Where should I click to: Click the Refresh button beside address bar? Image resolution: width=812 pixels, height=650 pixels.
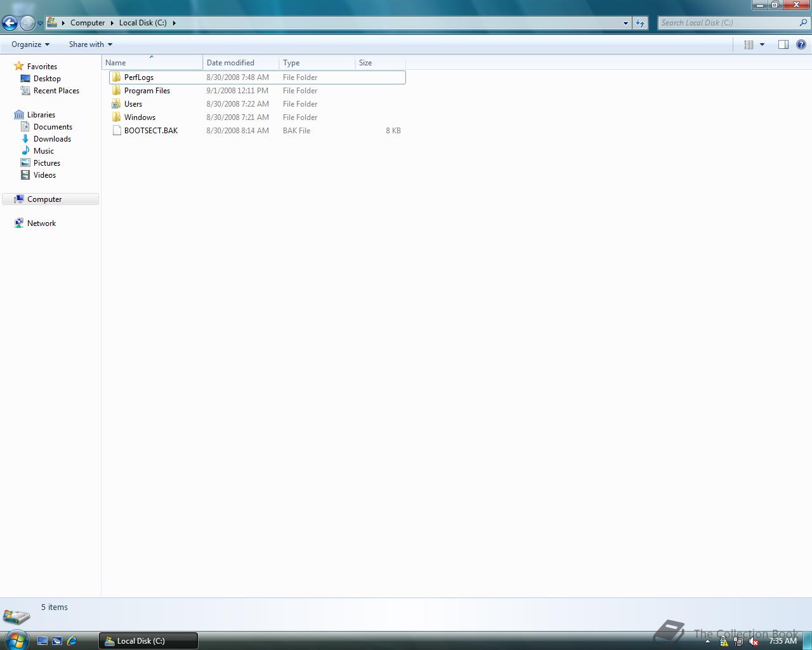[x=640, y=23]
